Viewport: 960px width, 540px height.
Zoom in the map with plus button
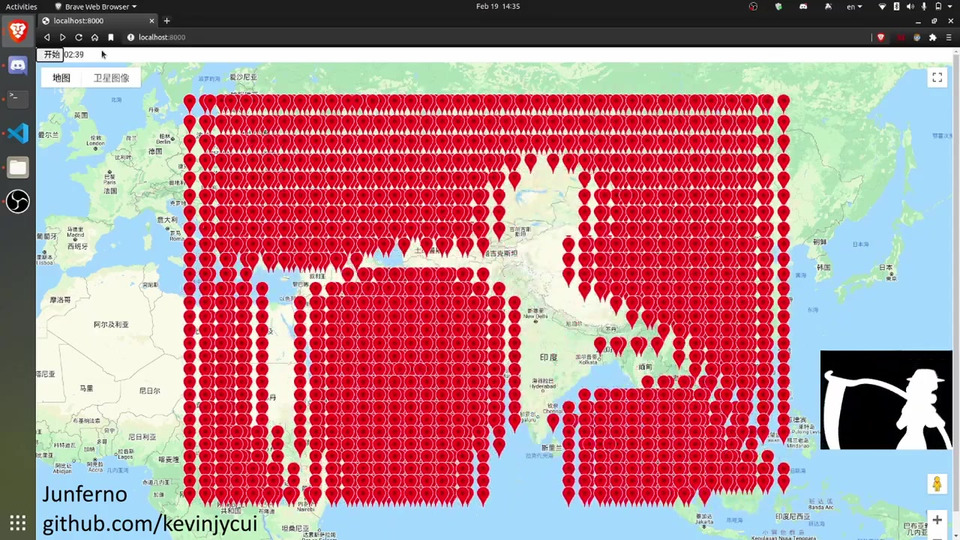click(937, 520)
